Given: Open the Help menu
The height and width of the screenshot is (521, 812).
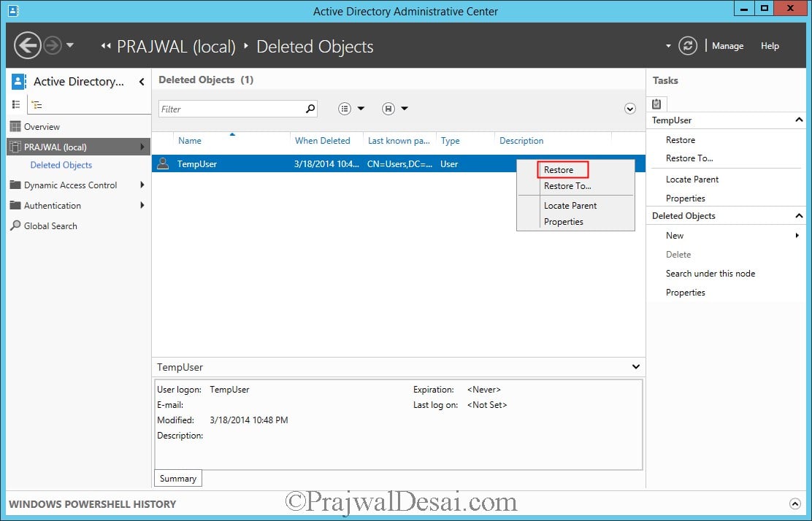Looking at the screenshot, I should point(770,46).
